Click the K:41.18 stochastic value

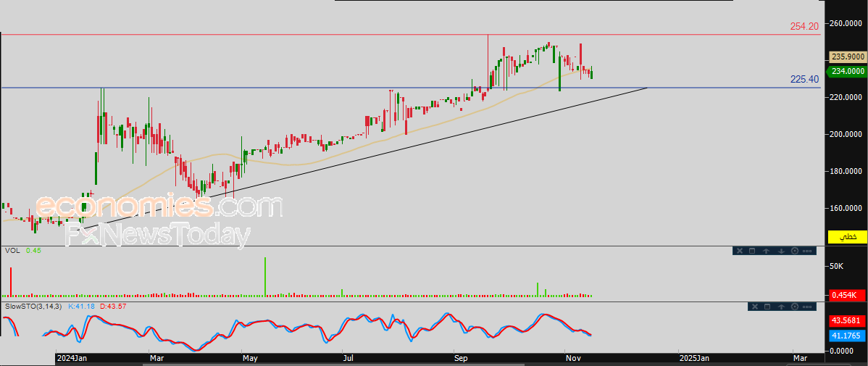tap(82, 306)
